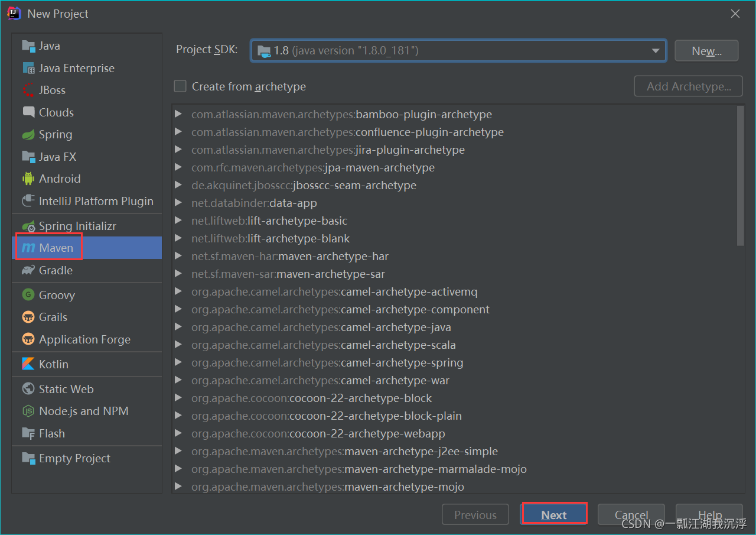Click the Help button
This screenshot has width=756, height=535.
(x=709, y=515)
